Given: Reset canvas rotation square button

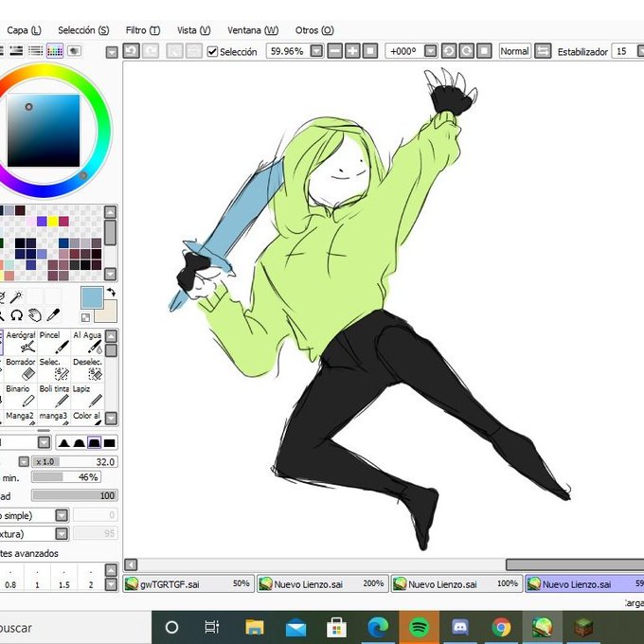Looking at the screenshot, I should [x=484, y=51].
